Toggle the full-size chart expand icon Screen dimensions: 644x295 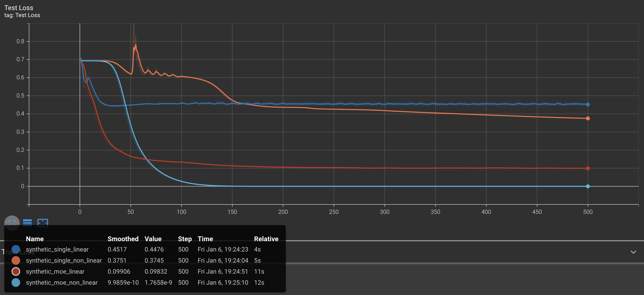pos(12,222)
